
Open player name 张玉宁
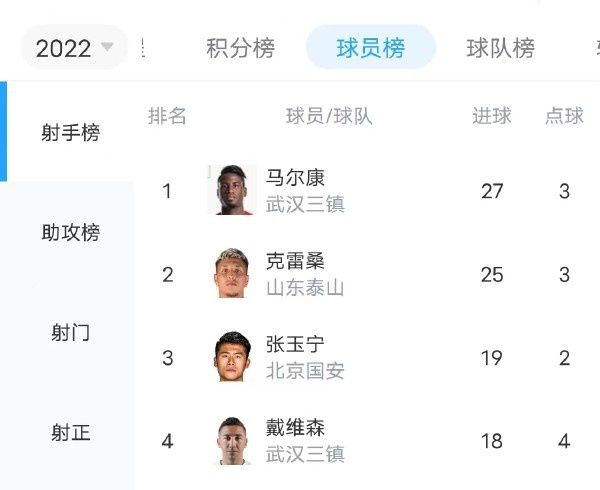[295, 344]
